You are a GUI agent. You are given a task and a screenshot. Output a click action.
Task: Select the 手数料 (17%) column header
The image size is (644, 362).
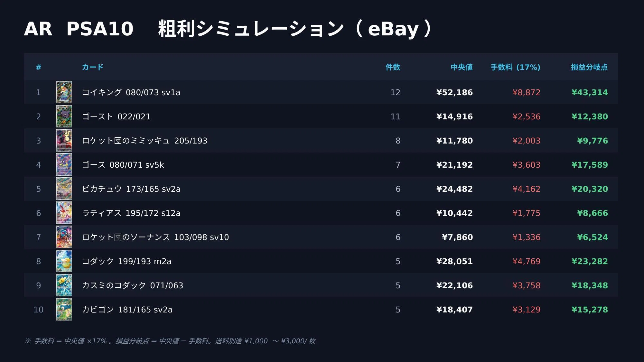pyautogui.click(x=515, y=67)
